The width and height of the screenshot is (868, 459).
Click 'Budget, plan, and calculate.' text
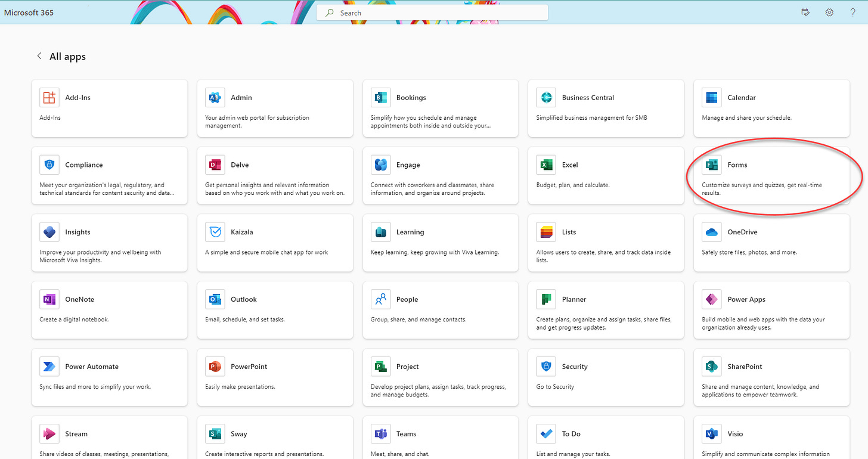(573, 185)
